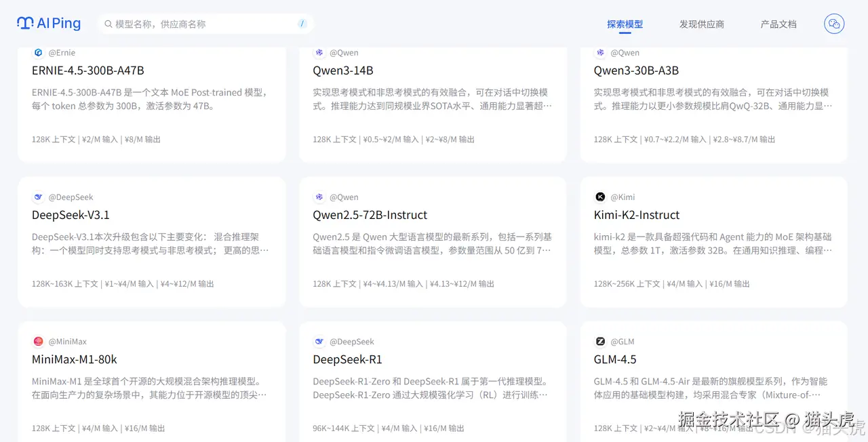Viewport: 868px width, 442px height.
Task: Click the Qwen icon above Qwen3-14B
Action: (x=319, y=53)
